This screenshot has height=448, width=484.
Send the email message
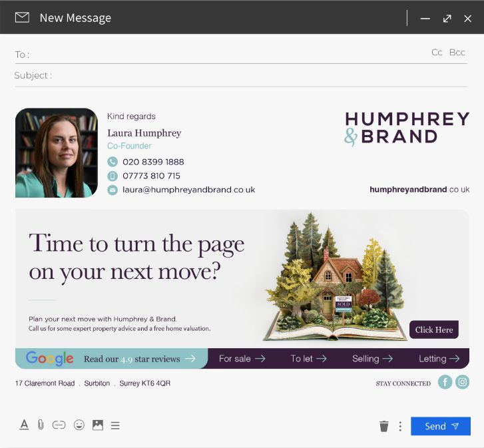coord(441,426)
